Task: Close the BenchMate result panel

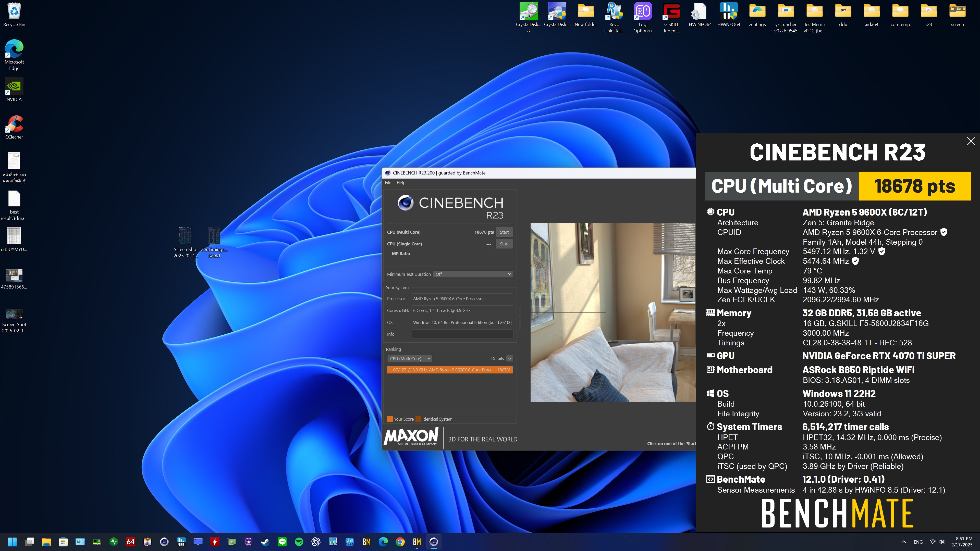Action: point(971,141)
